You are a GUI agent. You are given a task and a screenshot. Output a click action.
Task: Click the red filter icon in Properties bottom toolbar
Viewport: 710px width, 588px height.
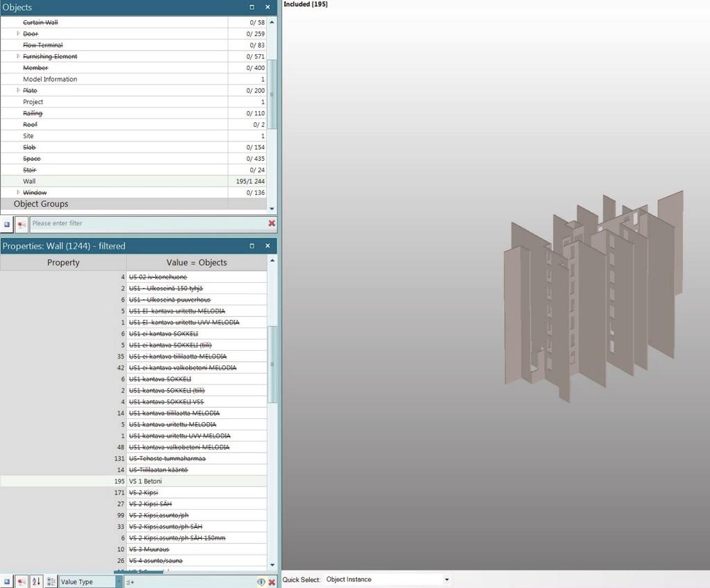pos(21,582)
